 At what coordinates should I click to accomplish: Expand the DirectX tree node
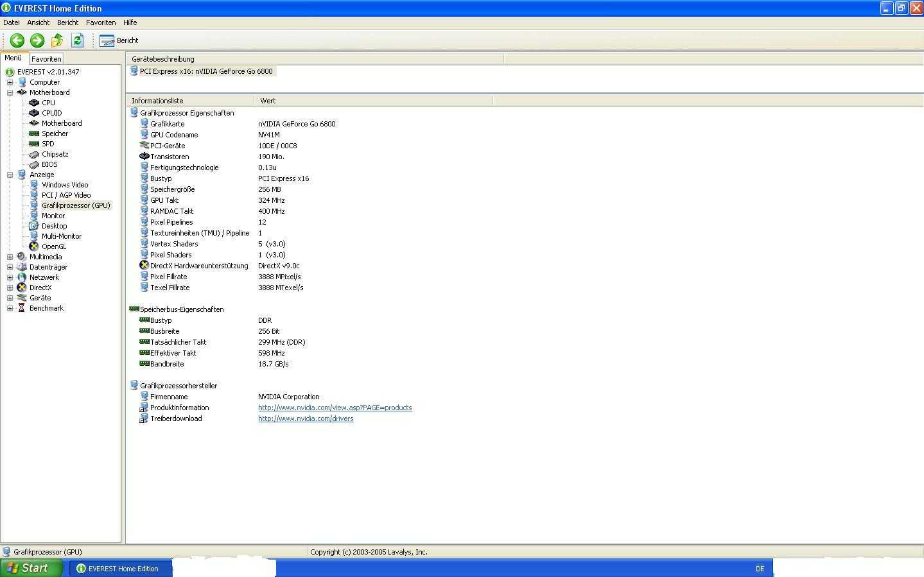pos(10,288)
